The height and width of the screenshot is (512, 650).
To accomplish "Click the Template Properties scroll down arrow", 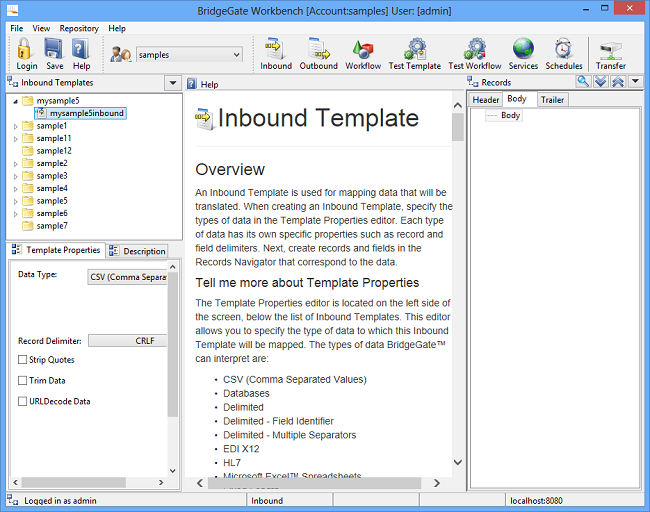I will point(173,471).
